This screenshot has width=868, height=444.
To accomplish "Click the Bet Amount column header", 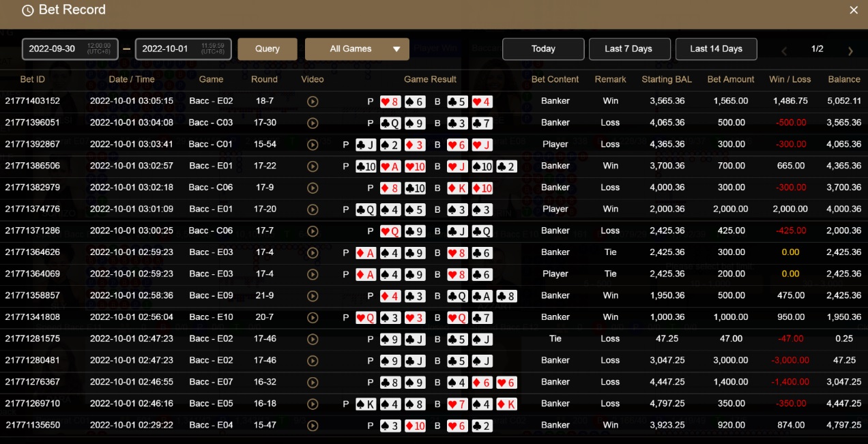I will click(x=731, y=79).
